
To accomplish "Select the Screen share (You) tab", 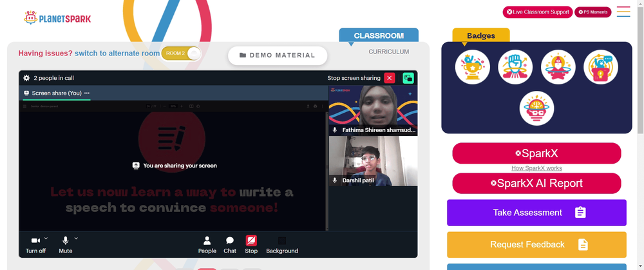I will (x=57, y=93).
